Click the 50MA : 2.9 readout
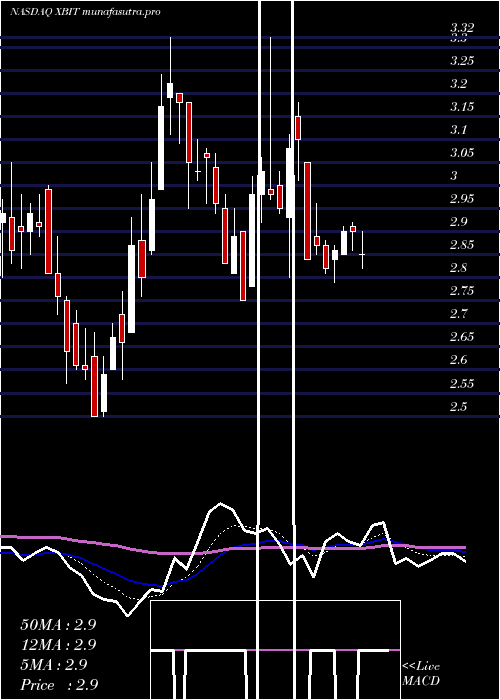Viewport: 500px width, 700px height. pos(58,625)
